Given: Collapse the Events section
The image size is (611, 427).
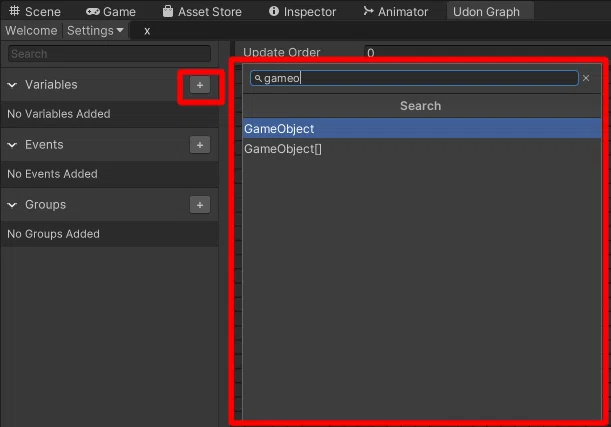Looking at the screenshot, I should pos(12,145).
